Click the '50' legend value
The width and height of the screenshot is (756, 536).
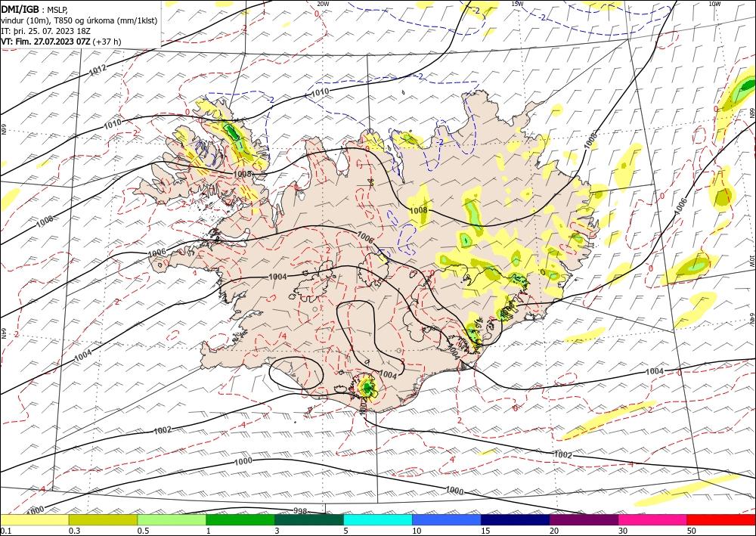691,531
